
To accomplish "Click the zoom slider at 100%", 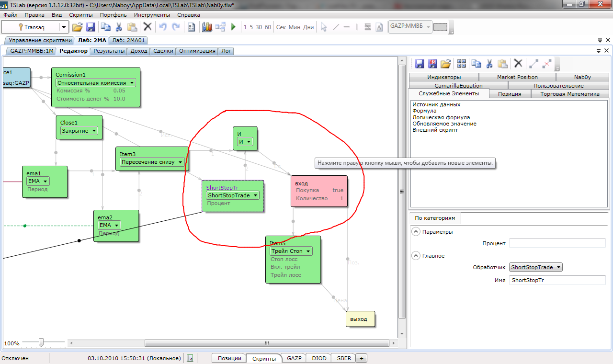I will pyautogui.click(x=41, y=342).
